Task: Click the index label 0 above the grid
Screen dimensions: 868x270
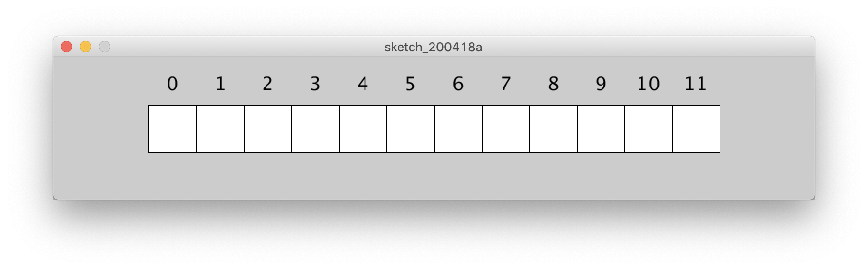Action: 173,84
